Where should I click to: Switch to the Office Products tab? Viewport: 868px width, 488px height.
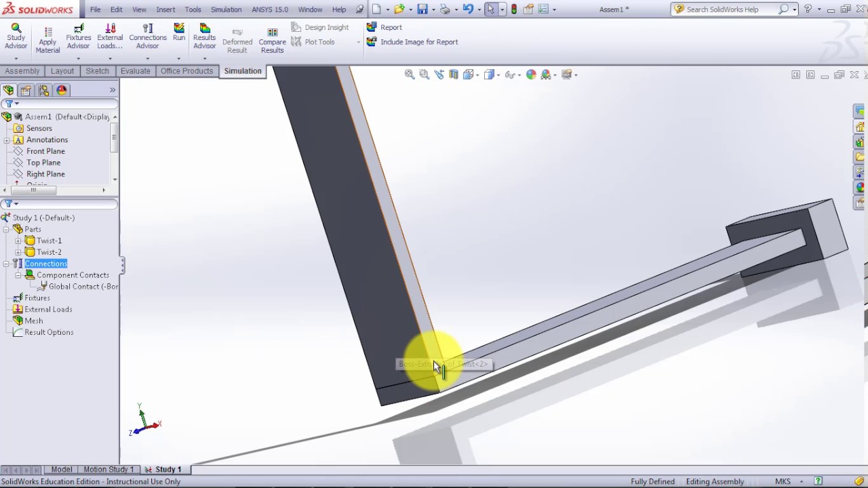186,71
